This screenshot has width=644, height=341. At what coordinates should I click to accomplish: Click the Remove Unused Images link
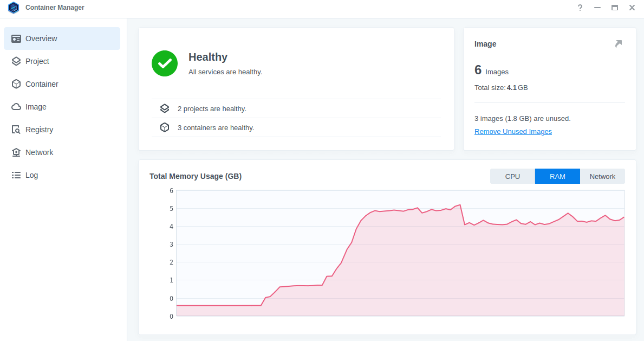(x=513, y=132)
